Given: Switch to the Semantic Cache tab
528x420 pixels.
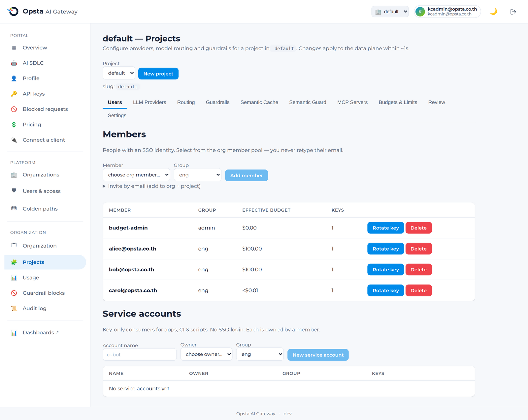Looking at the screenshot, I should coord(259,102).
